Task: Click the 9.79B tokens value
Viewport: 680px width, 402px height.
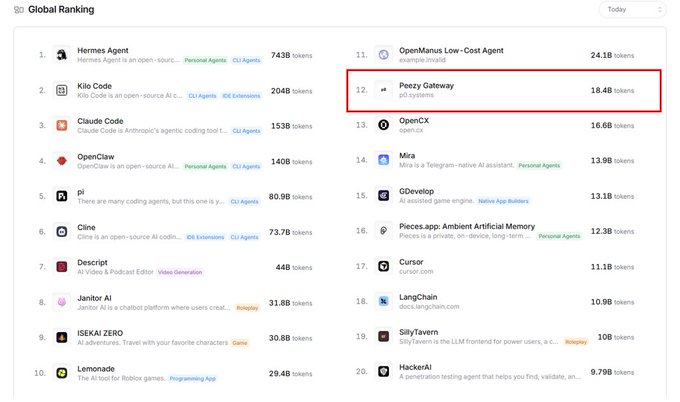Action: 612,372
